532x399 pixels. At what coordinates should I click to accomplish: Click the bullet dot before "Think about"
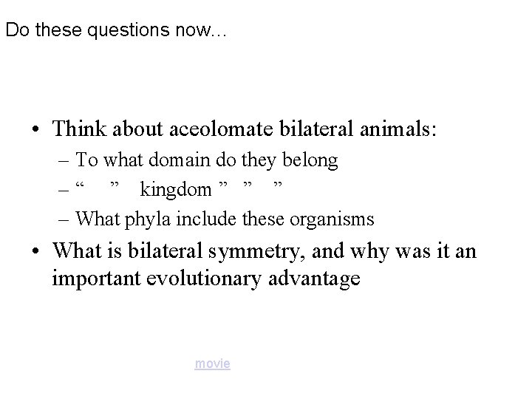point(35,129)
